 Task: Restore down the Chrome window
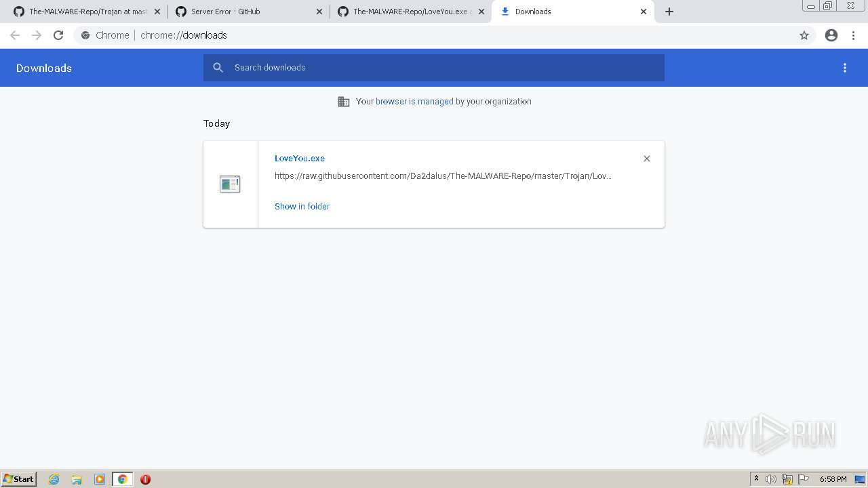pos(828,5)
